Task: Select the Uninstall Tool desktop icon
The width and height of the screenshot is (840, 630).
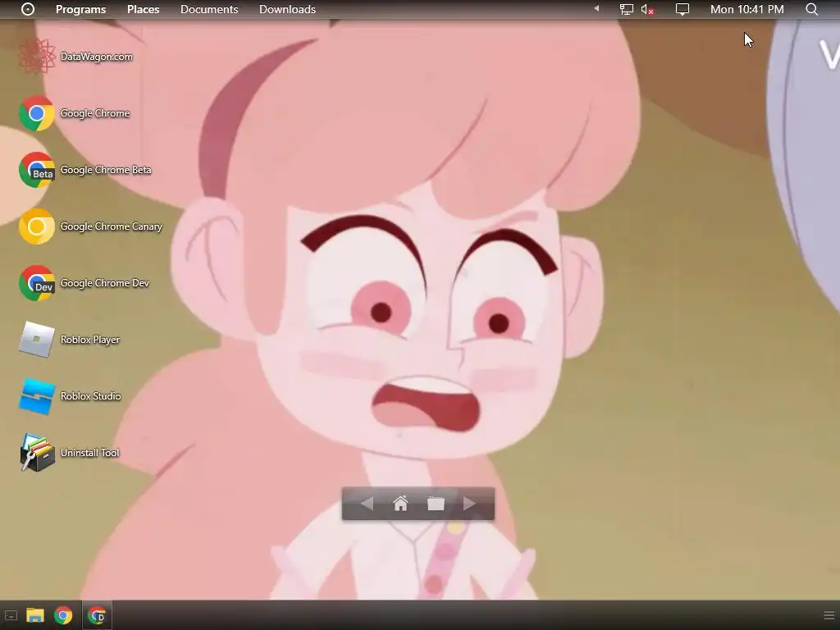Action: pyautogui.click(x=37, y=453)
